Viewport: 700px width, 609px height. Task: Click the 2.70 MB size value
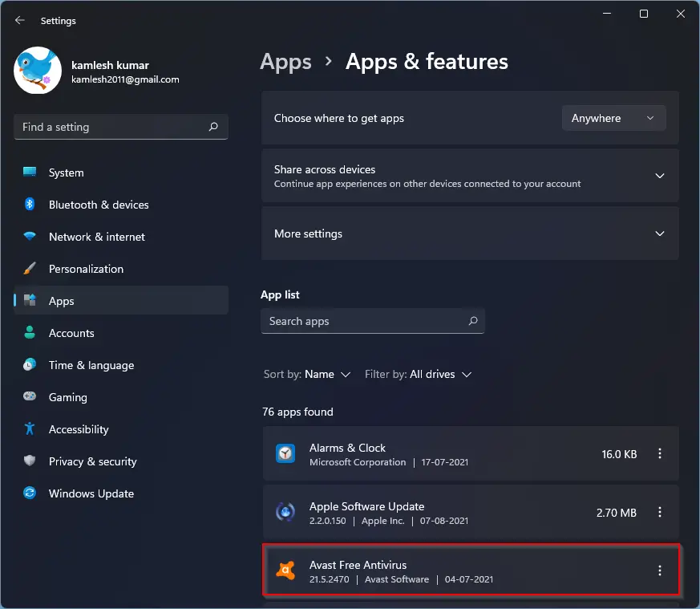[617, 513]
